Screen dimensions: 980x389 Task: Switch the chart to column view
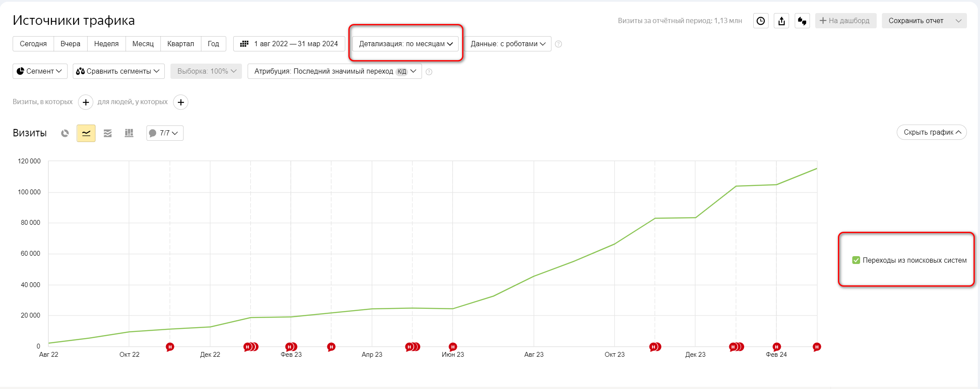[129, 133]
